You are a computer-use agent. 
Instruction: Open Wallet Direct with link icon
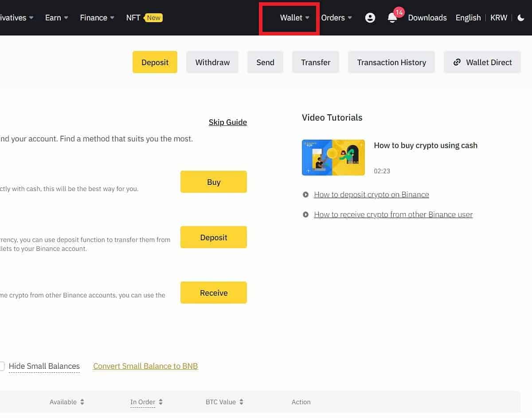pyautogui.click(x=482, y=63)
